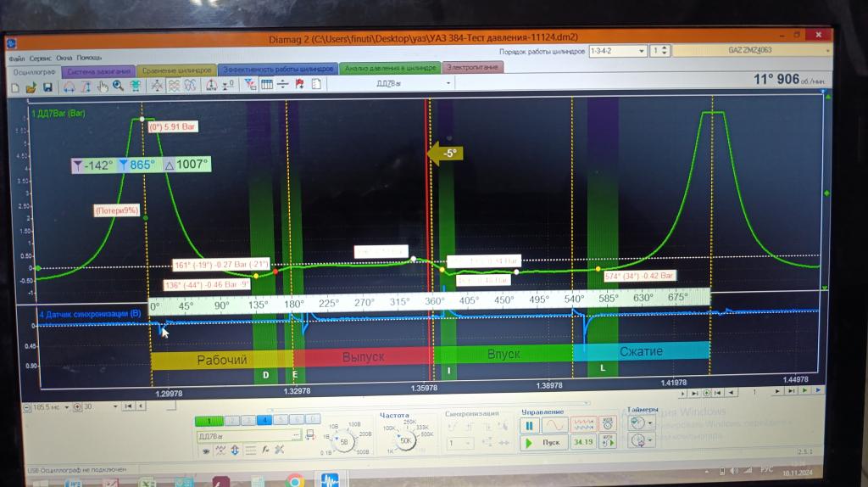Click the 34.19 value button
Viewport: 868px width, 487px height.
coord(583,442)
